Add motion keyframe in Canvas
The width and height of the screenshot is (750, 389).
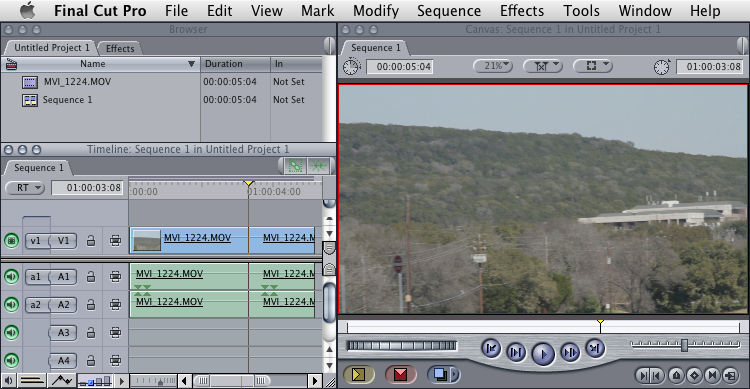click(x=694, y=375)
